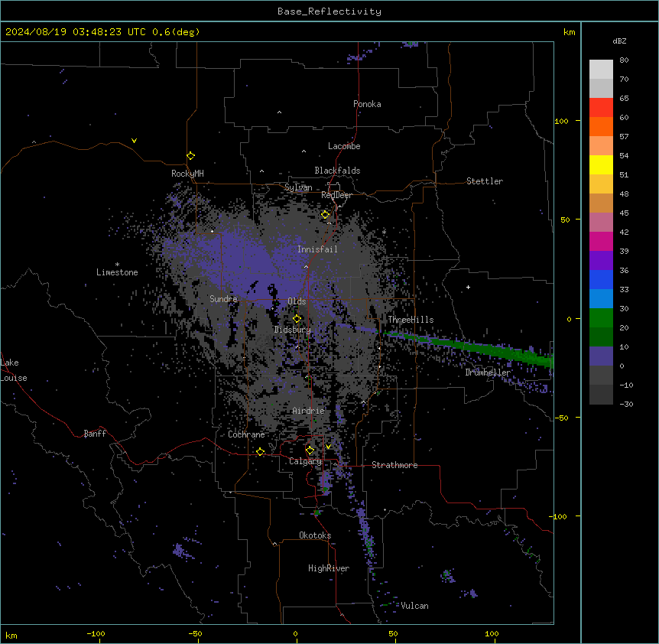The width and height of the screenshot is (659, 644).
Task: Select the yellow 54 dBZ legend swatch
Action: (601, 164)
